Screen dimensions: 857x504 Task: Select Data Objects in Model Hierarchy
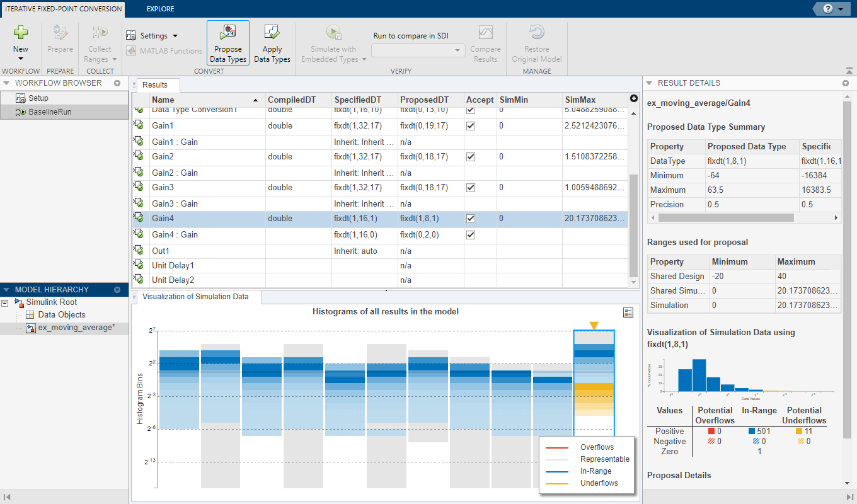tap(61, 315)
